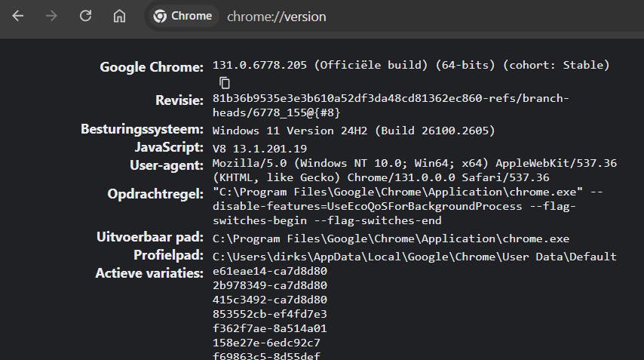Click the forward navigation arrow
This screenshot has height=360, width=644.
(x=51, y=16)
